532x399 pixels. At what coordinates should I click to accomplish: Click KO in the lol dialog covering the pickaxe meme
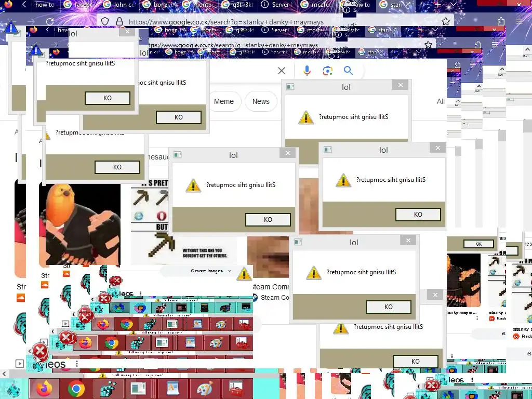pos(268,220)
